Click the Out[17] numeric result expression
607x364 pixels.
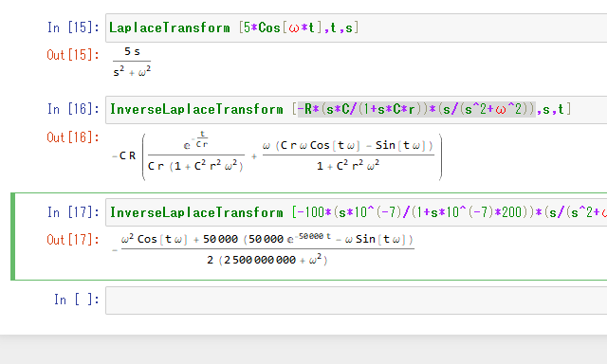pos(264,249)
